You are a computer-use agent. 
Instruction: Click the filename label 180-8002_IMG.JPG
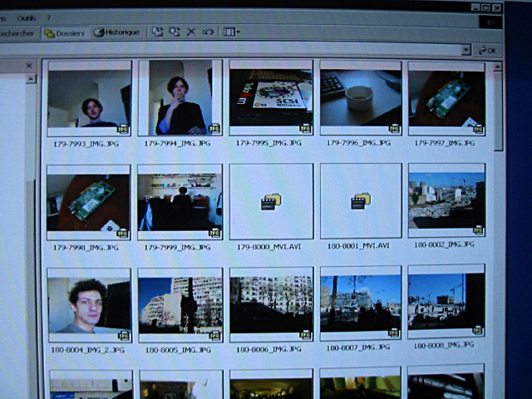coord(445,244)
